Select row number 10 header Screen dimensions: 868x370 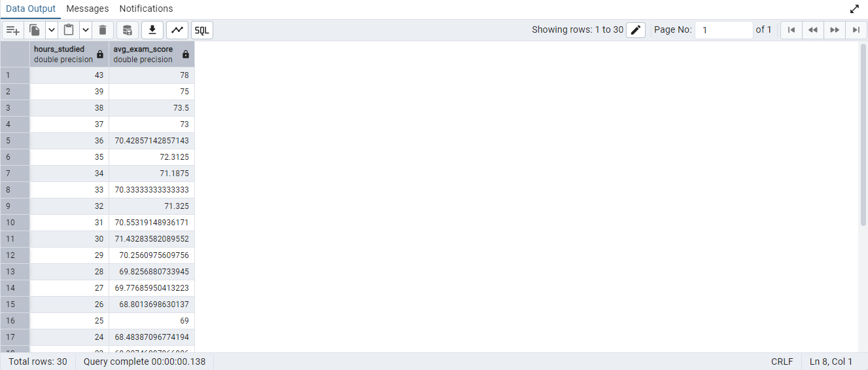pos(15,223)
